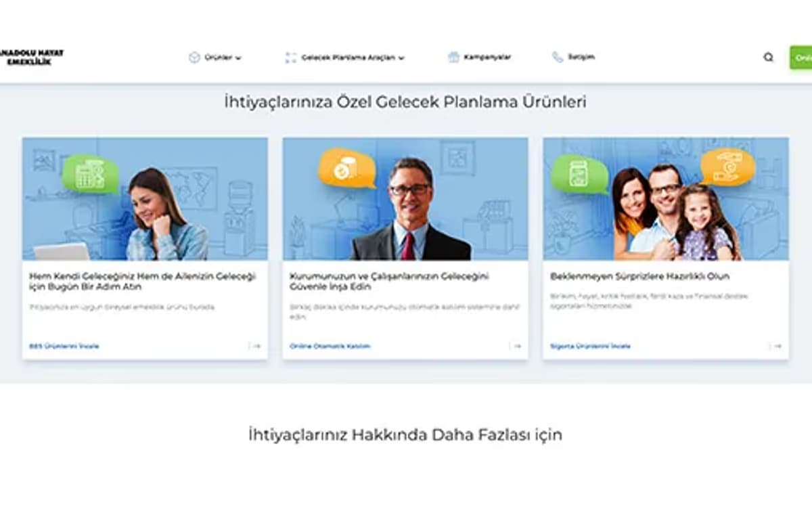Screen dimensions: 812x528
Task: Click the otomatik katılım sistemi description text
Action: pyautogui.click(x=405, y=312)
